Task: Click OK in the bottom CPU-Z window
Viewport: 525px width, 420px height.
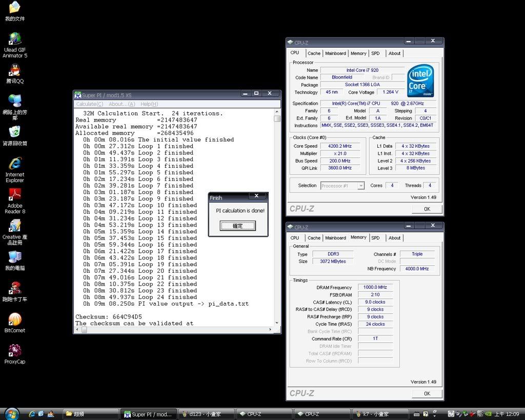Action: (x=427, y=393)
